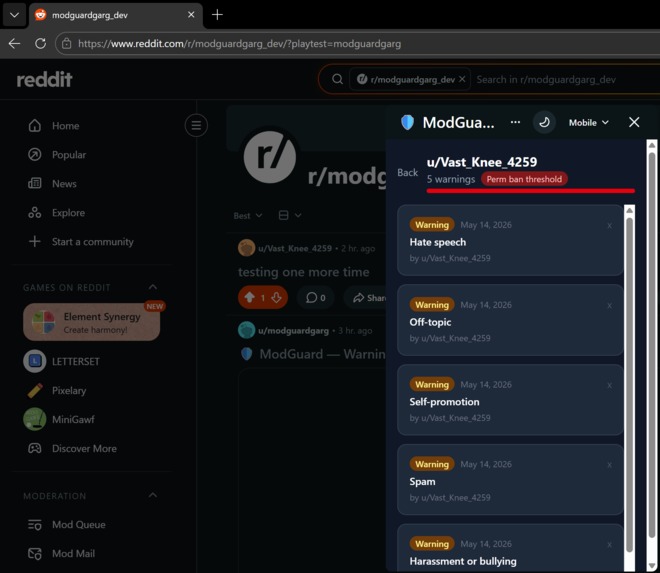
Task: Open u/modguardgarg author link
Action: click(293, 330)
